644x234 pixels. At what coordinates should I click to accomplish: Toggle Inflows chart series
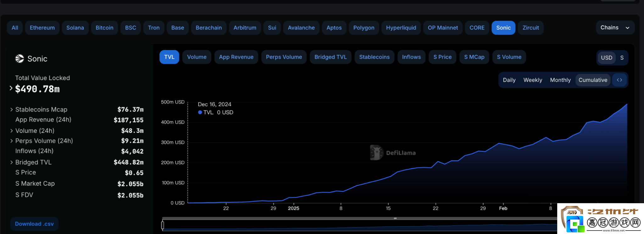click(x=411, y=57)
